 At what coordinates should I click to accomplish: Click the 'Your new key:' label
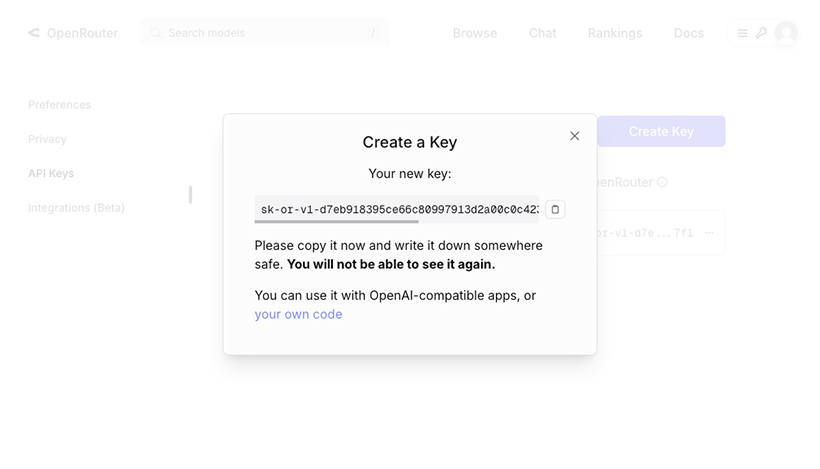point(409,174)
